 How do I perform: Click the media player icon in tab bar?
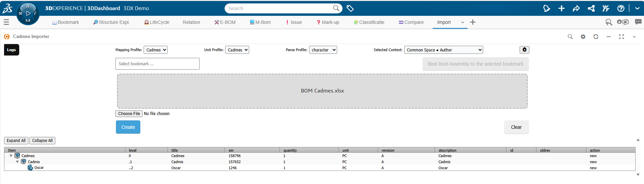coord(623,22)
